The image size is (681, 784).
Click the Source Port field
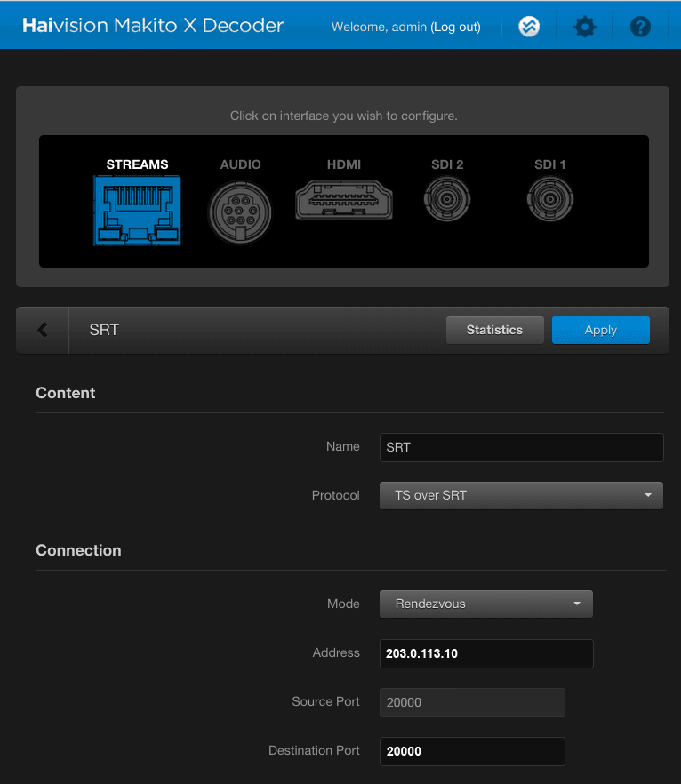[x=471, y=702]
